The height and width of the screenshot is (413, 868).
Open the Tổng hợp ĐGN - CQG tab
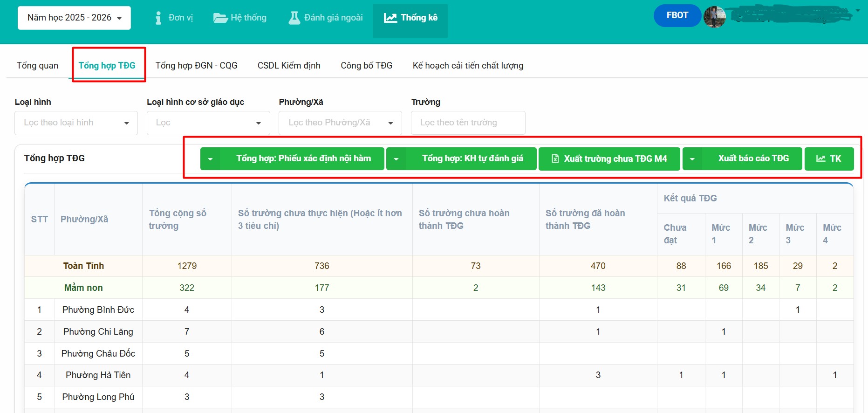[196, 66]
